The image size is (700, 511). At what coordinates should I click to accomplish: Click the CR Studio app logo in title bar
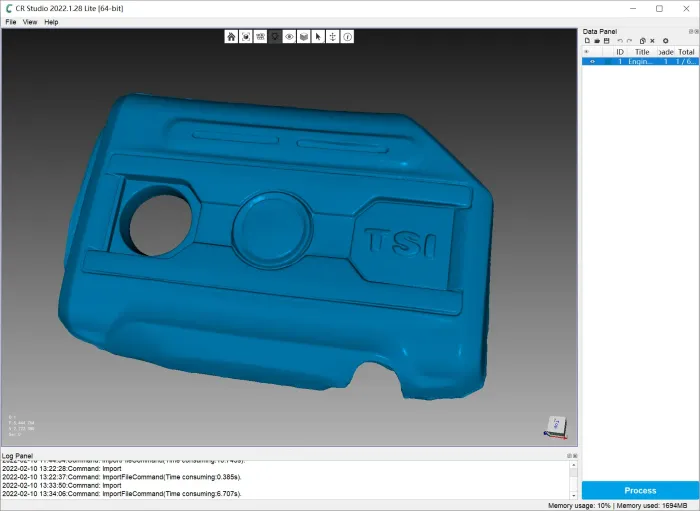[8, 8]
